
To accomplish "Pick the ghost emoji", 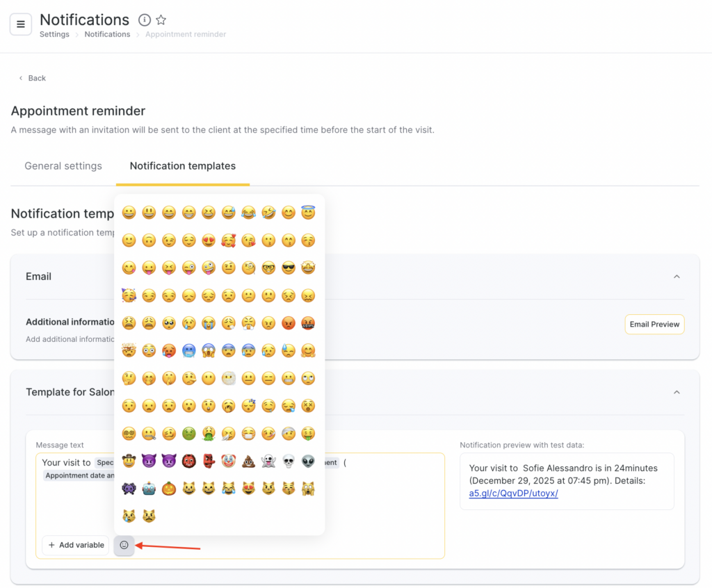I will coord(268,461).
